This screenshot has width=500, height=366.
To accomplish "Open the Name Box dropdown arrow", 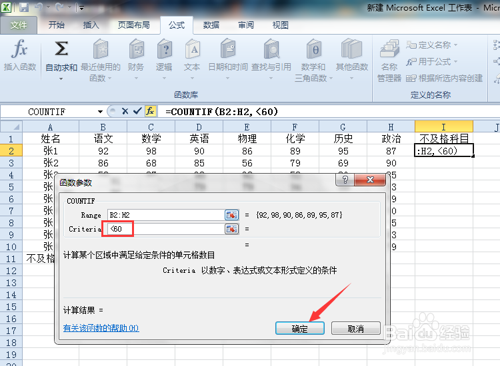I will click(x=100, y=112).
